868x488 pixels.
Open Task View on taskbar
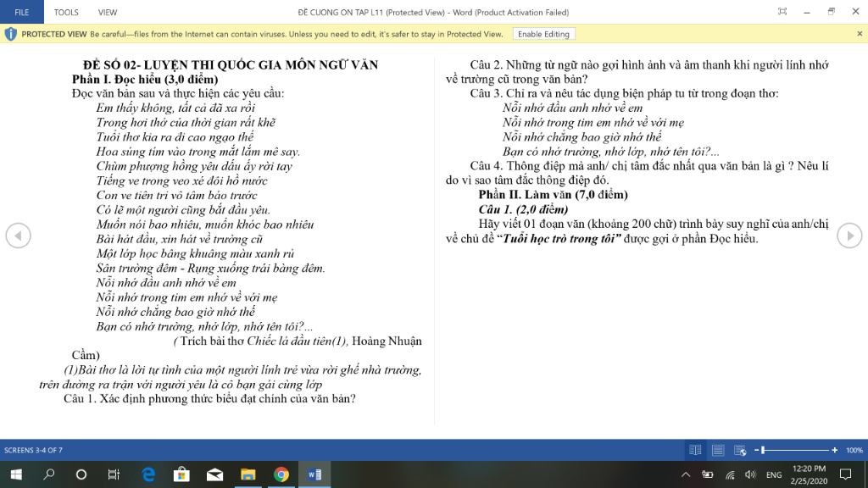tap(114, 474)
